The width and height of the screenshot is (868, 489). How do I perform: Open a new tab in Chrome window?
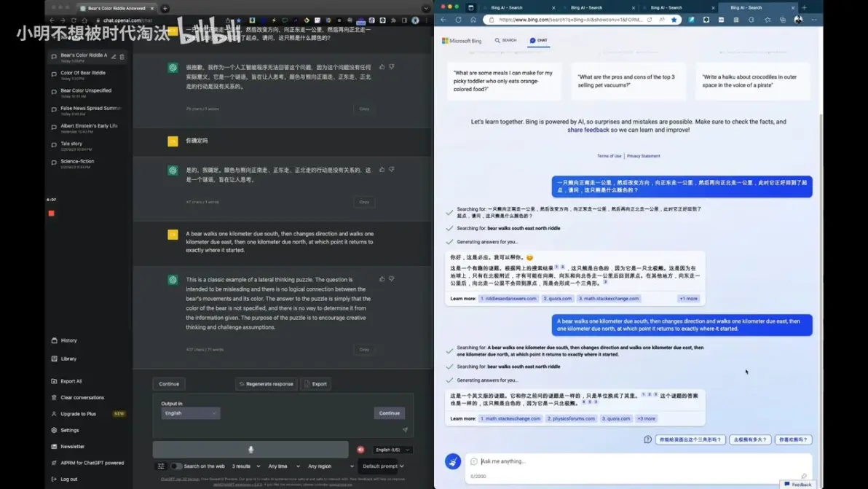click(165, 8)
